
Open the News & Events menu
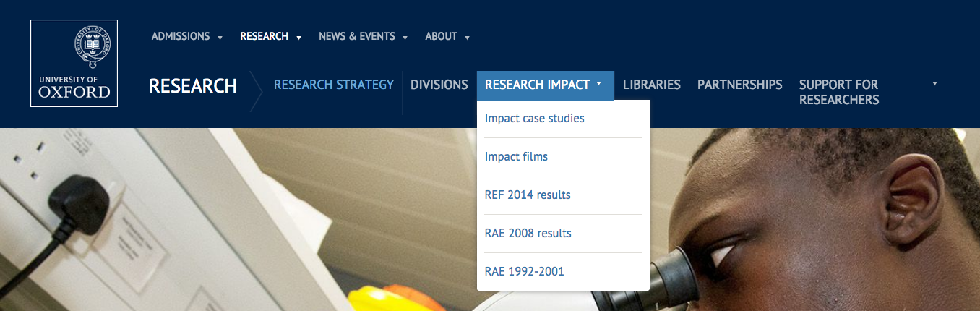point(357,36)
